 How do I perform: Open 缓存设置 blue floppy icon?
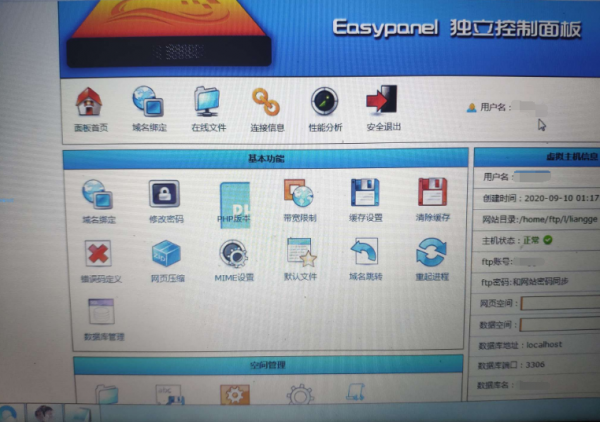click(365, 192)
